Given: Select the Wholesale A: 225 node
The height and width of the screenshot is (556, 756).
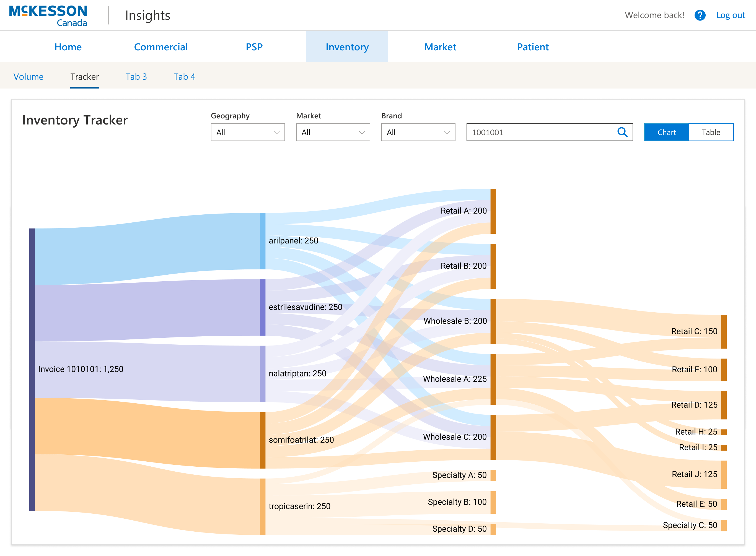Looking at the screenshot, I should [493, 379].
